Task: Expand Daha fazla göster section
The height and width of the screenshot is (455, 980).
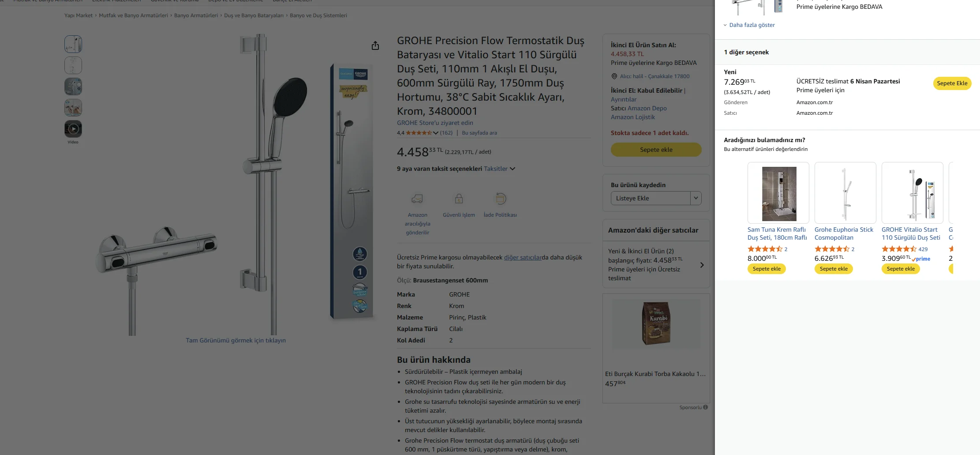Action: pos(749,25)
